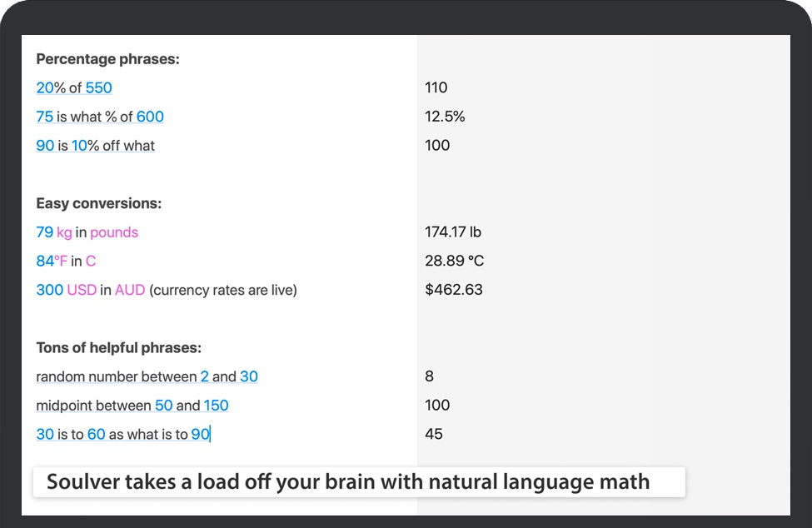Select the 'Tons of helpful phrases:' heading
Image resolution: width=812 pixels, height=528 pixels.
pyautogui.click(x=119, y=347)
